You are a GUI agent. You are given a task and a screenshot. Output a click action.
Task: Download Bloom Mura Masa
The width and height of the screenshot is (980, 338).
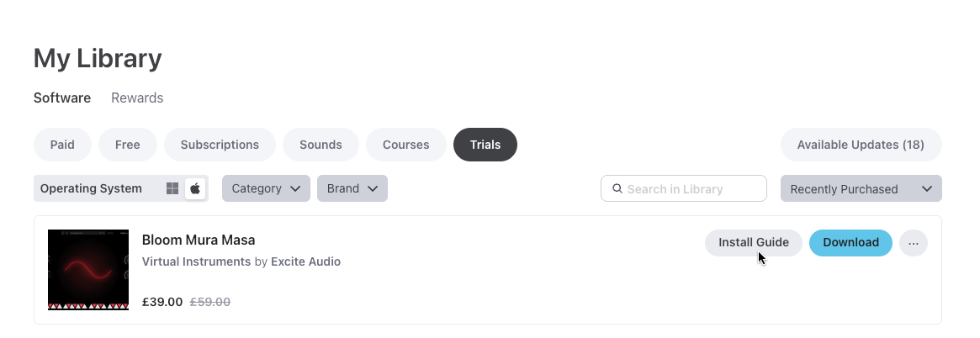click(850, 243)
